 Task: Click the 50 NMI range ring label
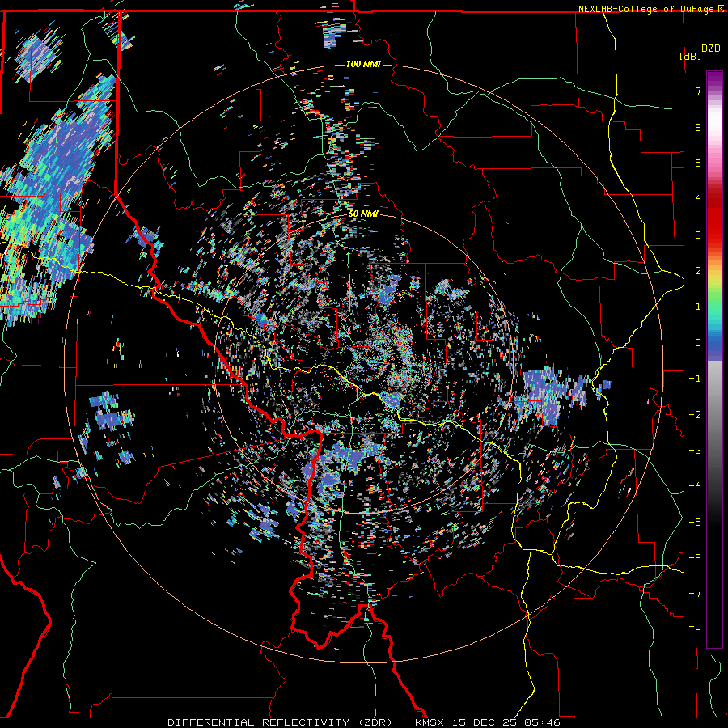pos(363,214)
